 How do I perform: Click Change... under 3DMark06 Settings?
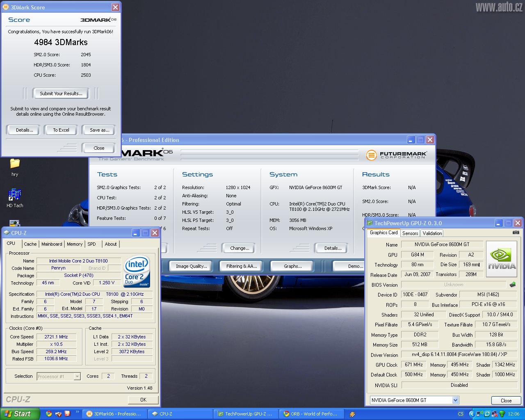[x=240, y=248]
